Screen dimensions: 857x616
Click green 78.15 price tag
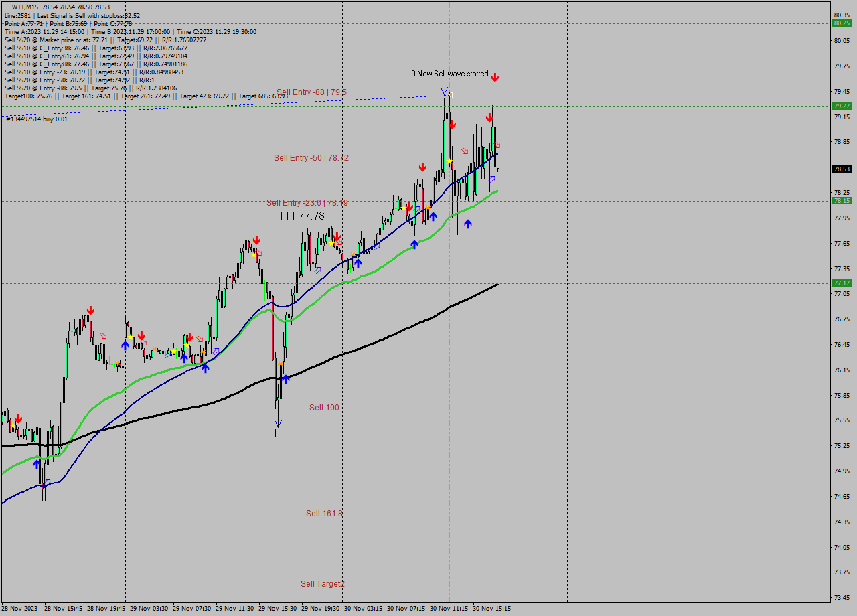tap(842, 200)
